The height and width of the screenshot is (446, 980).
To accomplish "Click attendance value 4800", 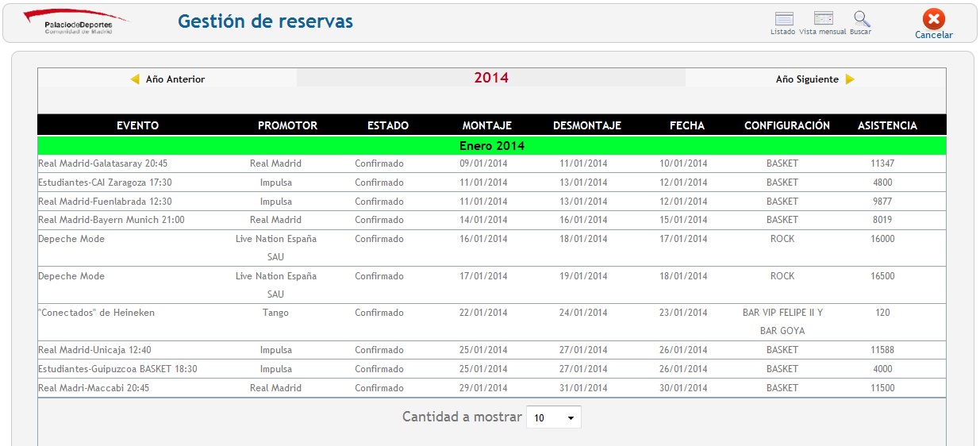I will (882, 183).
